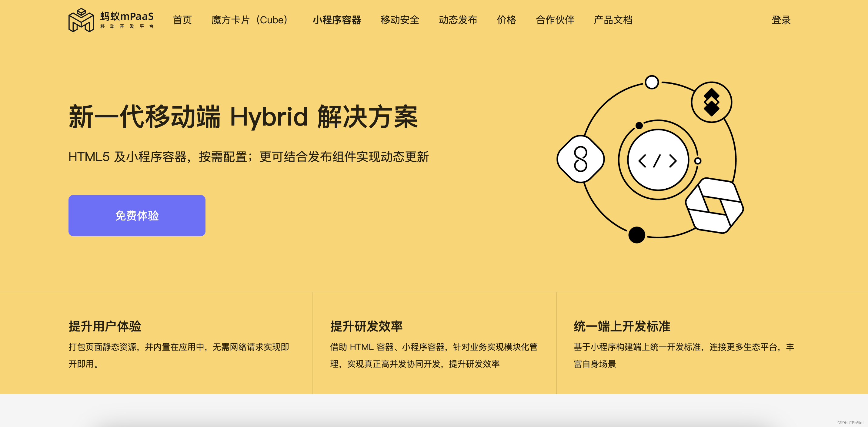Open 产品文档 documentation link
The height and width of the screenshot is (427, 868).
pyautogui.click(x=613, y=20)
